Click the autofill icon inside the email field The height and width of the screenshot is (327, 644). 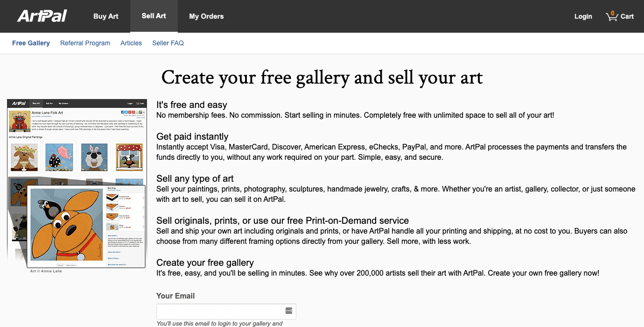coord(290,311)
